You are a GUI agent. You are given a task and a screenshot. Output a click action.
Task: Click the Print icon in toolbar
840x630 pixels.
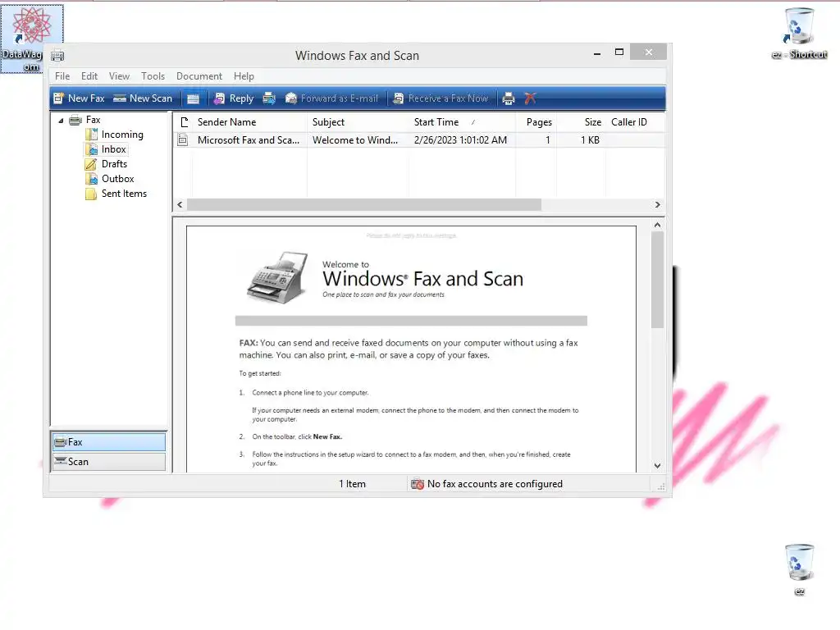tap(509, 98)
